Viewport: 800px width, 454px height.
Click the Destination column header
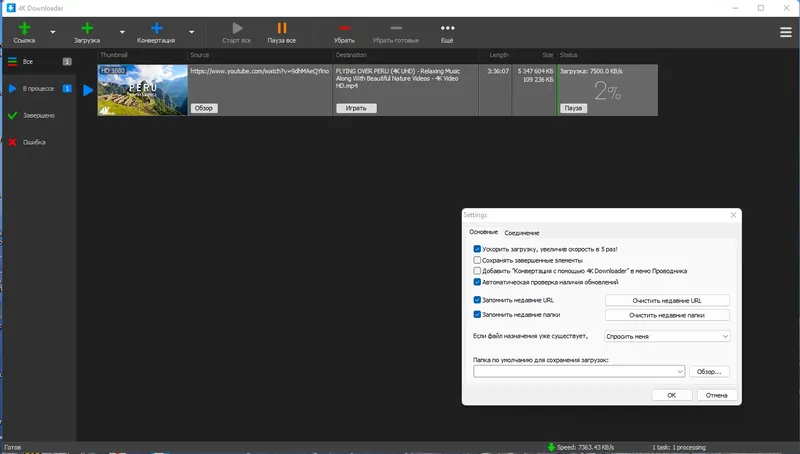click(x=351, y=55)
